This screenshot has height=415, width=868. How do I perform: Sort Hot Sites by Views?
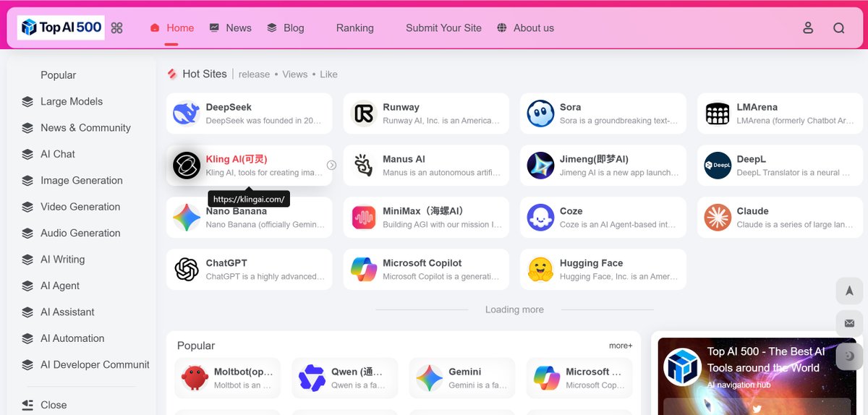coord(294,74)
